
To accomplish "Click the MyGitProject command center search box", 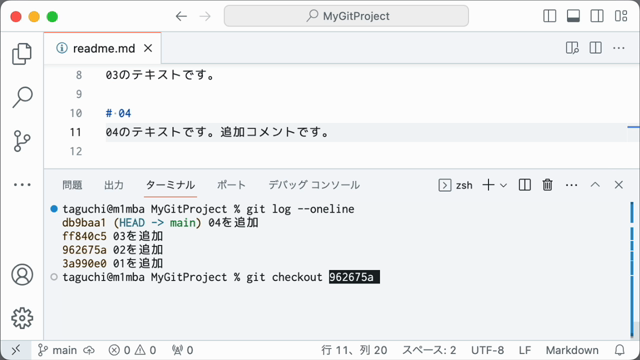I will pos(346,16).
